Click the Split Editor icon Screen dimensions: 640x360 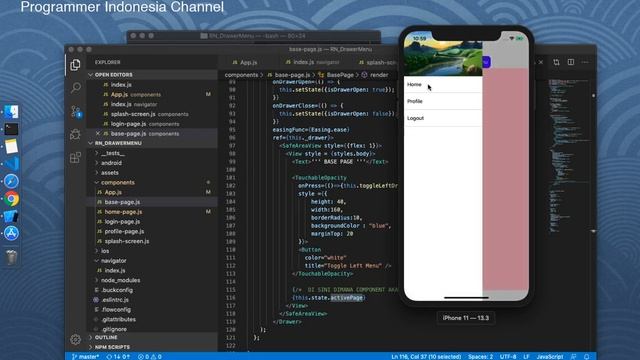[x=571, y=62]
